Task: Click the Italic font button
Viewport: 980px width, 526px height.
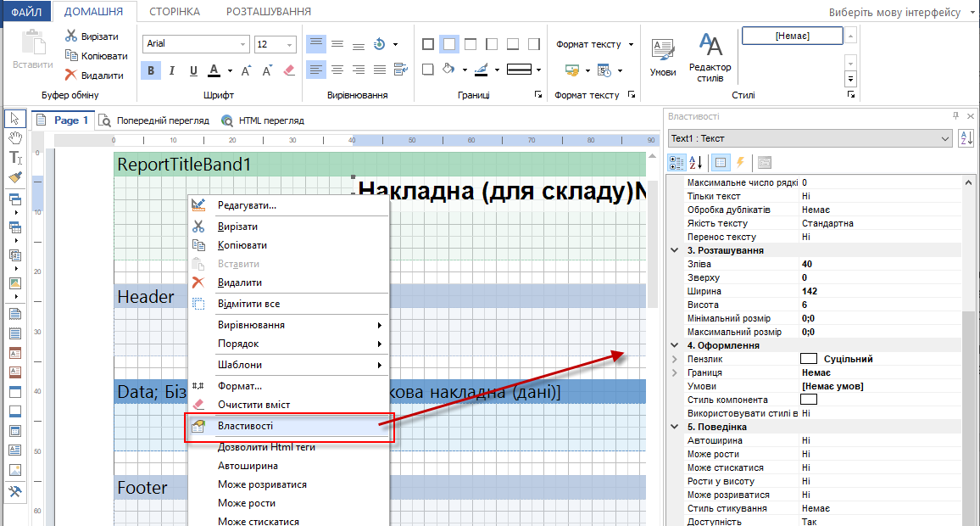Action: [x=172, y=70]
